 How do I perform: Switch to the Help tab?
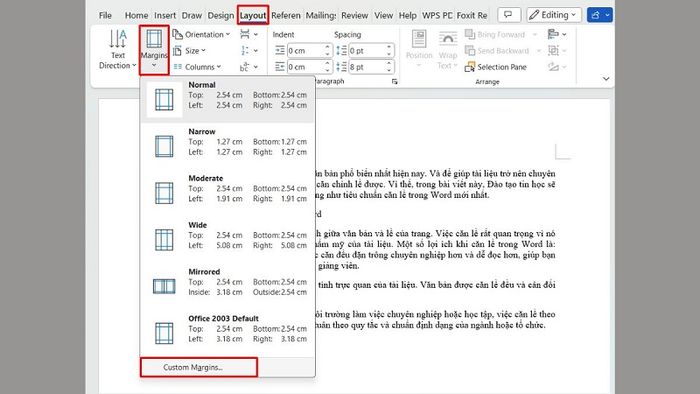coord(407,15)
